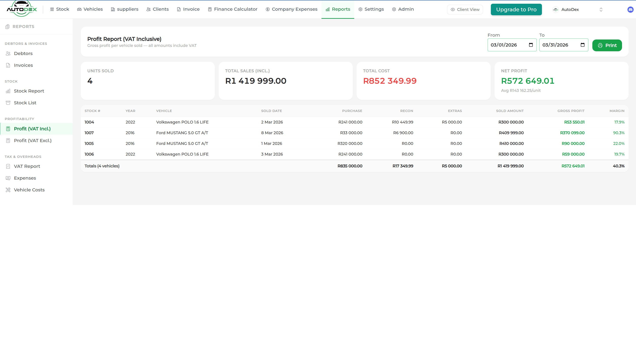
Task: Open Debtors using the people icon
Action: click(8, 53)
